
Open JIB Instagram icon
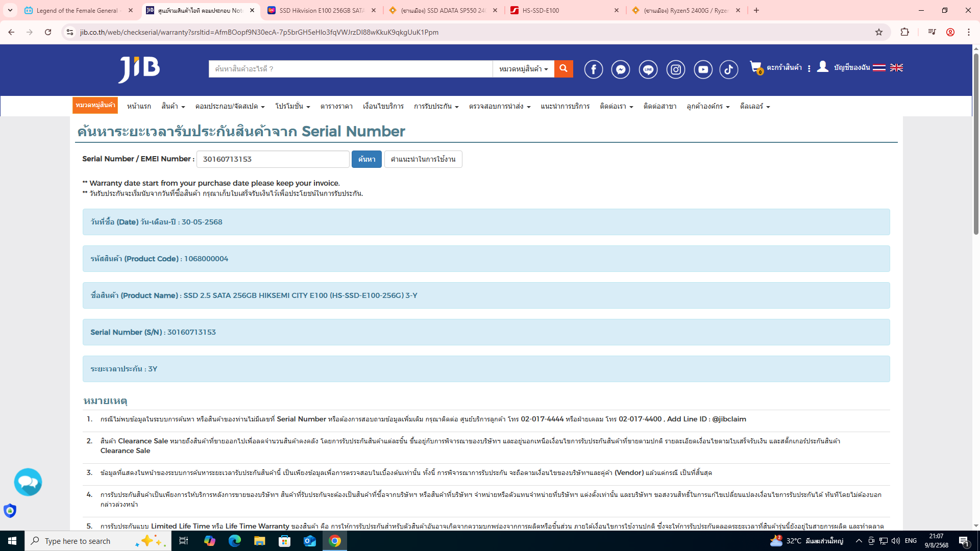[676, 69]
